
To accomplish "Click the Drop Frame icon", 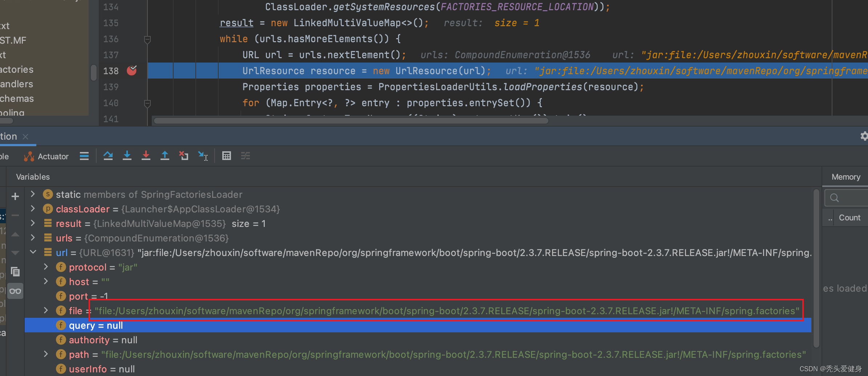I will [183, 156].
